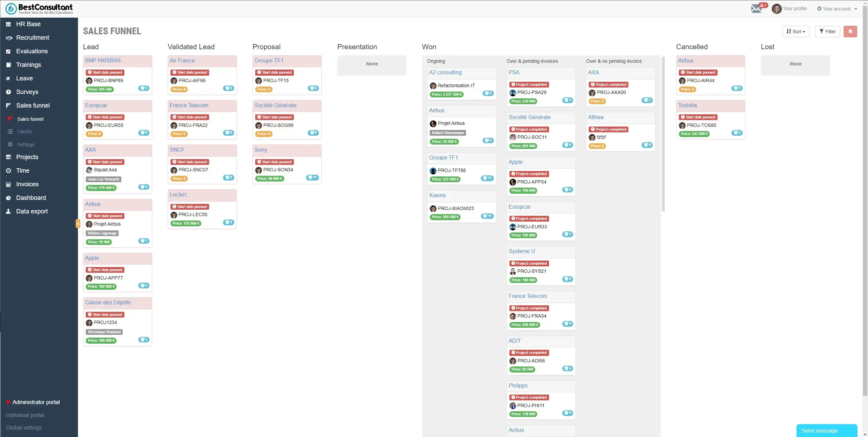Click avatar next to Projet Airbus in Ongoing
Image resolution: width=868 pixels, height=437 pixels.
coord(433,123)
